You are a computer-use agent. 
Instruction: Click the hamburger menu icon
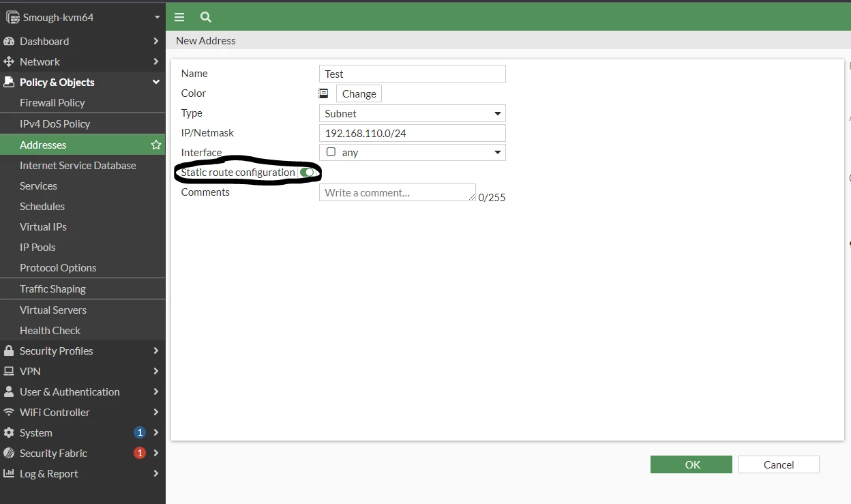[179, 17]
